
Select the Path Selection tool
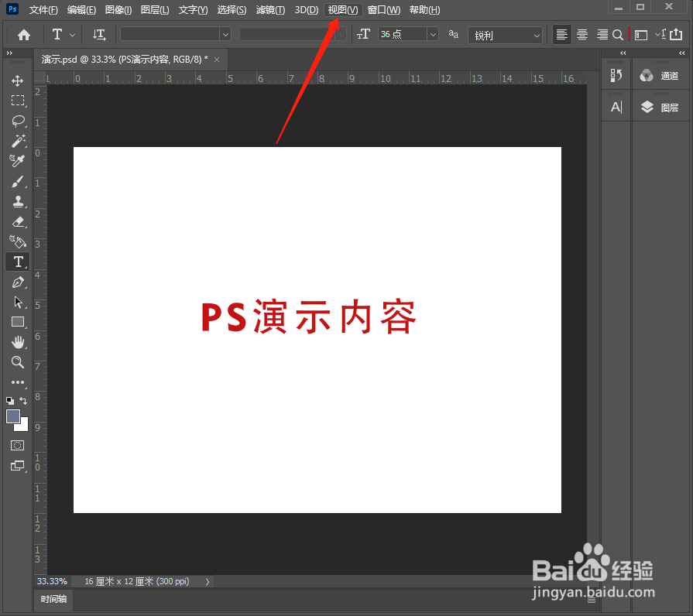click(x=18, y=302)
